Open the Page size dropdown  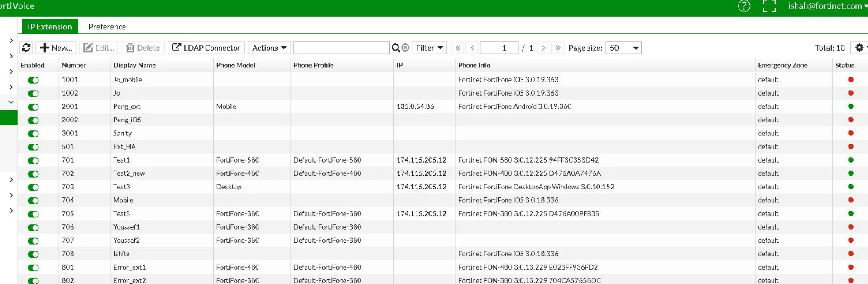pyautogui.click(x=623, y=48)
